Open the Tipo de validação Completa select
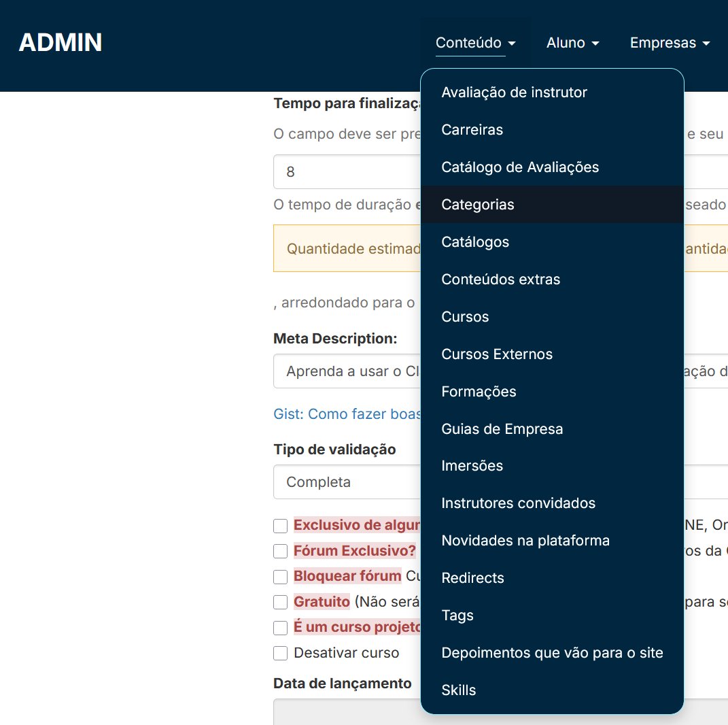Viewport: 728px width, 725px height. pos(347,482)
